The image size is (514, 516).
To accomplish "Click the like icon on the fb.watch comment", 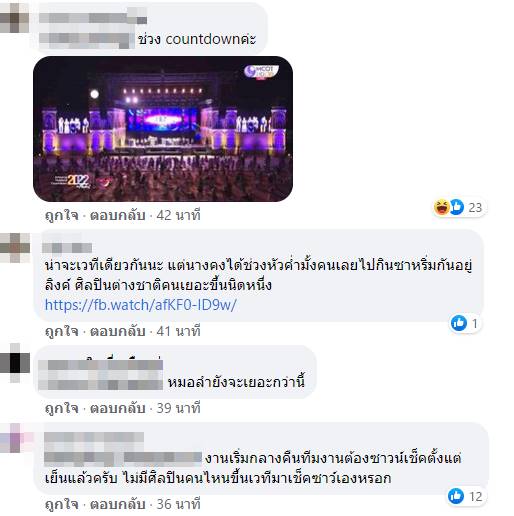I will [x=459, y=323].
